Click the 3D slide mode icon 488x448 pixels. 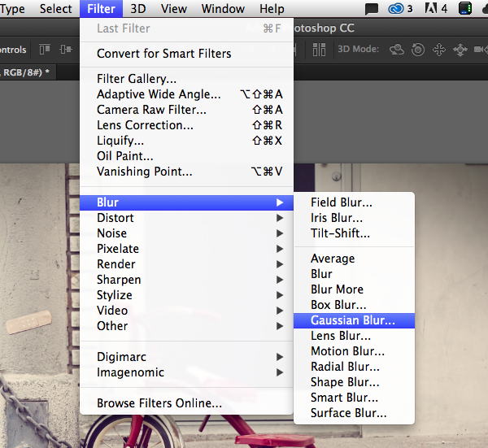click(x=460, y=50)
